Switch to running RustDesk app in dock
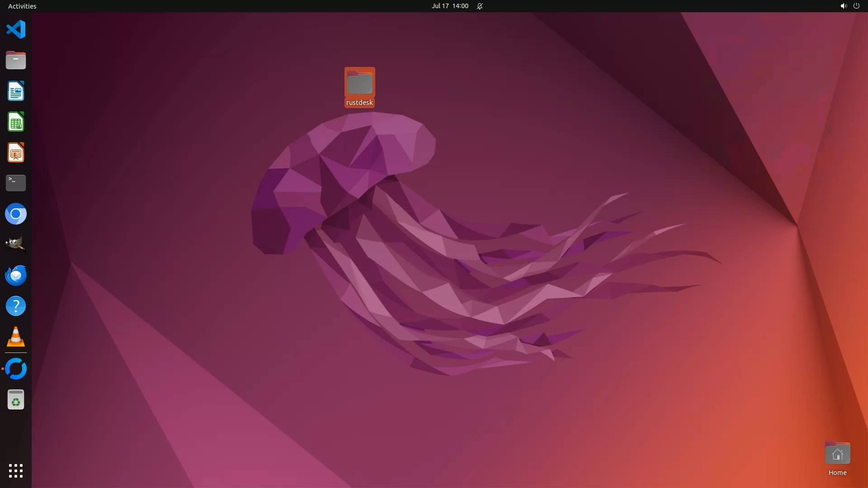The width and height of the screenshot is (868, 488). (16, 369)
